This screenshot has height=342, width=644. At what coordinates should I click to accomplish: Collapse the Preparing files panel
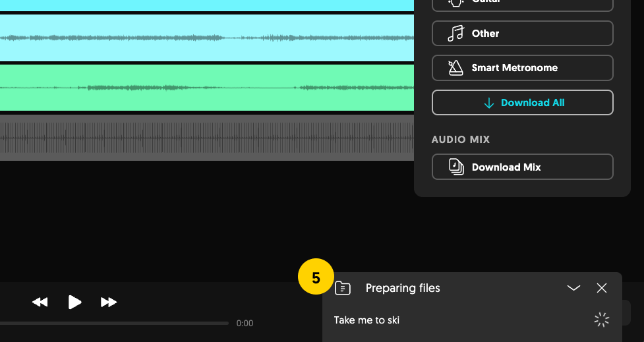[x=573, y=288]
